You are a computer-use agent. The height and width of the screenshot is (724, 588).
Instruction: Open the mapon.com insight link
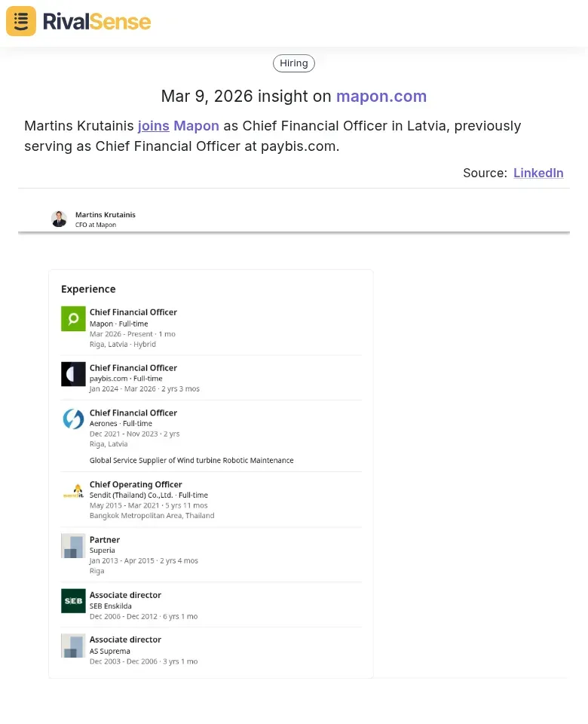coord(381,97)
